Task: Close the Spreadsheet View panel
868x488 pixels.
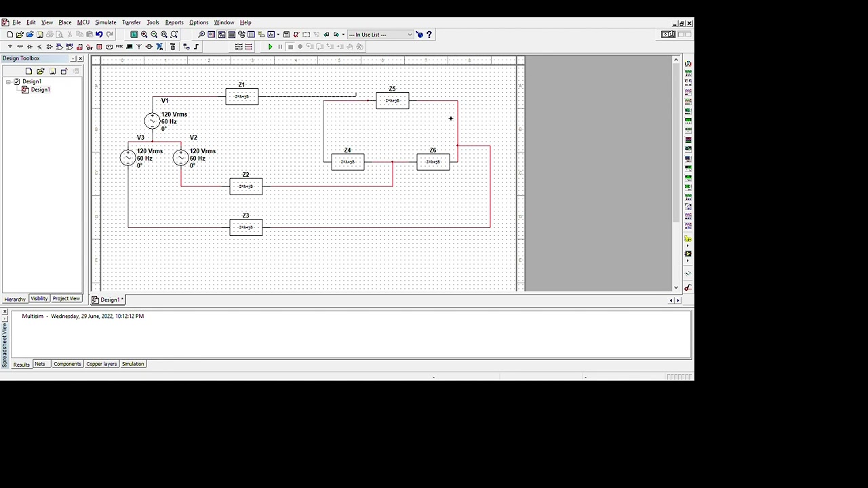Action: pyautogui.click(x=5, y=312)
